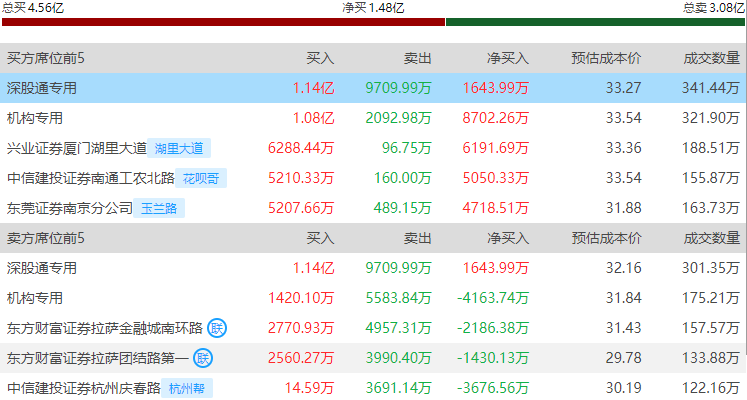
Task: Select 深股通专用 in seller top 5
Action: point(41,268)
